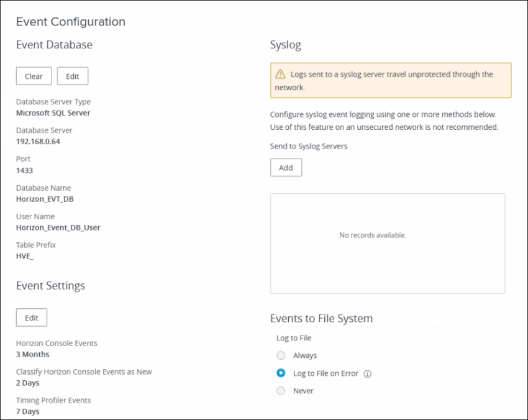Click the info icon beside Log to File on Error
Viewport: 528px width, 420px height.
click(x=368, y=373)
